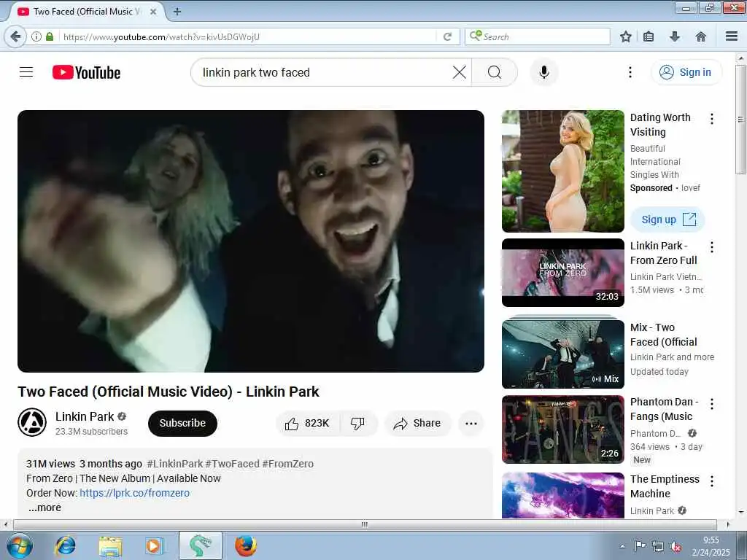
Task: Click the muted volume tray icon
Action: tap(676, 547)
